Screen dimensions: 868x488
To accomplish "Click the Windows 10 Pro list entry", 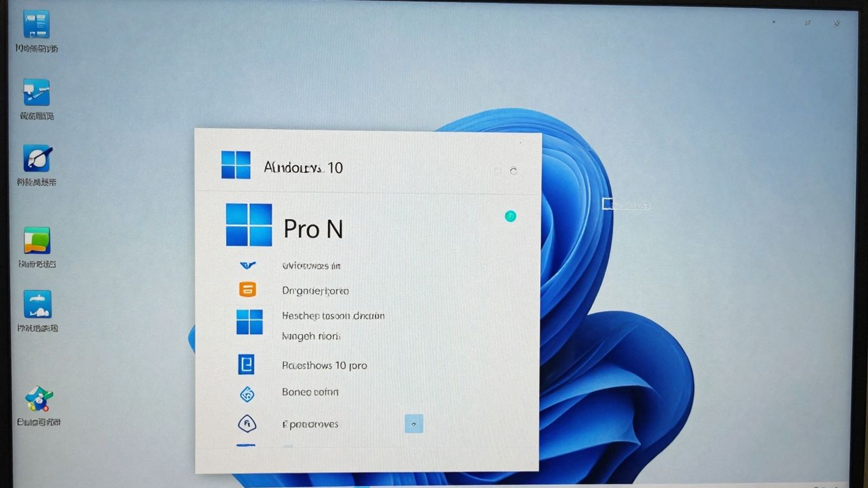I will 325,365.
